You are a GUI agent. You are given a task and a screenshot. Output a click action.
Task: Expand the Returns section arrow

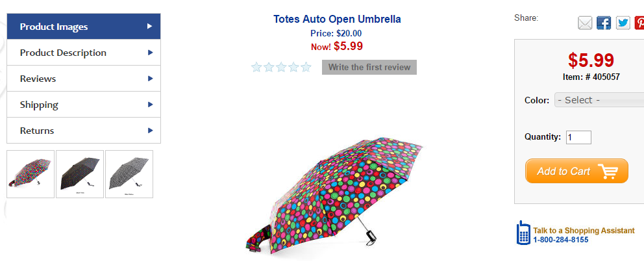151,131
